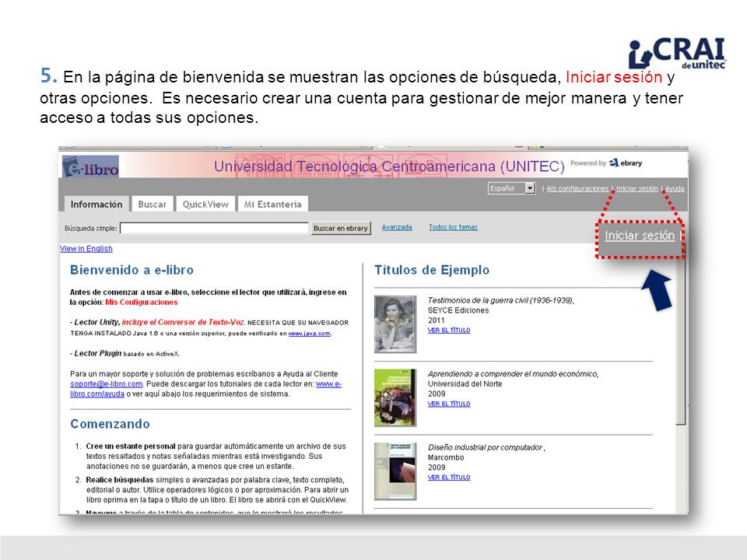Click the Universidad Tecnológica Centroamericana (UNITEC) banner title

click(x=389, y=166)
